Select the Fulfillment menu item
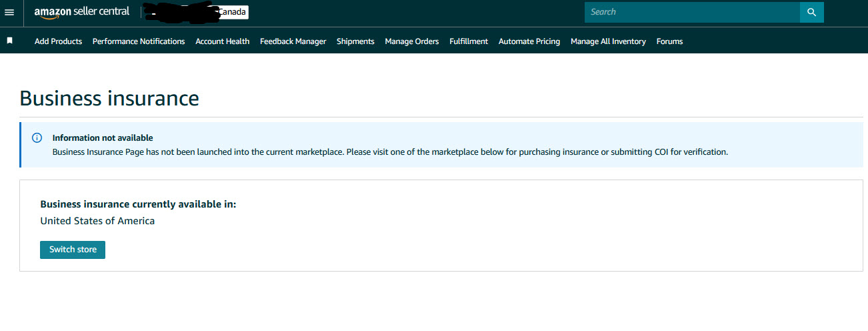 click(x=469, y=41)
